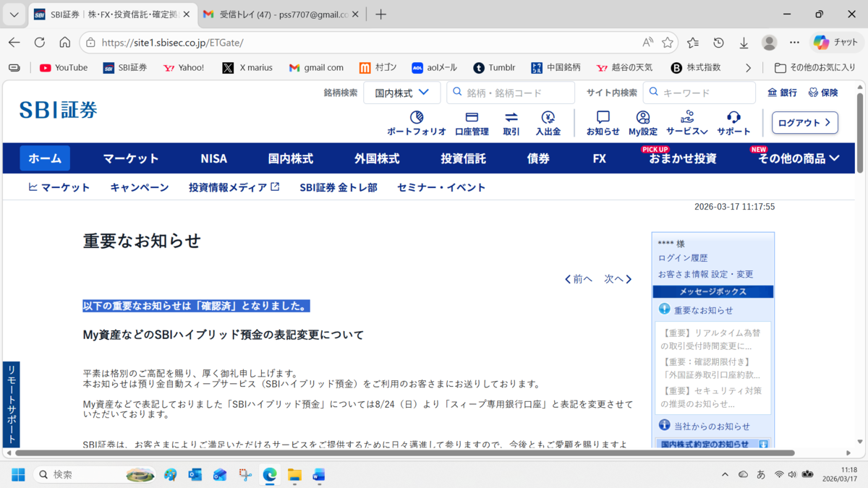This screenshot has width=868, height=488.
Task: Expand その他の商品 menu dropdown
Action: point(799,158)
